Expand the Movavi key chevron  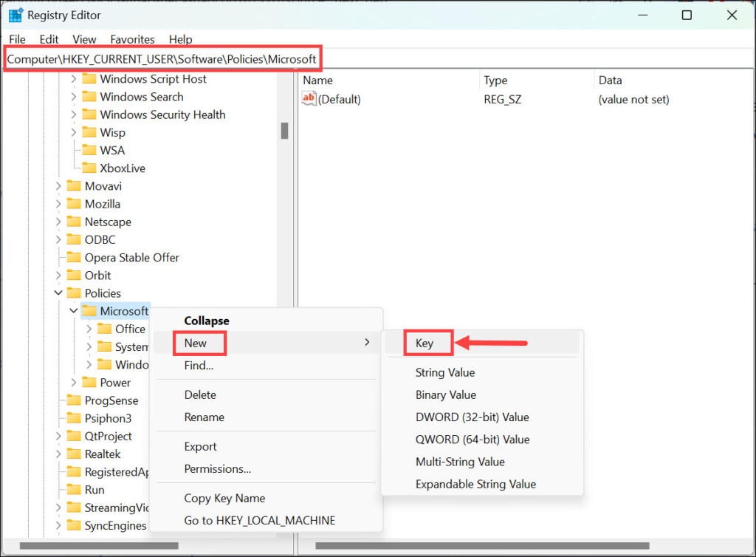tap(58, 186)
